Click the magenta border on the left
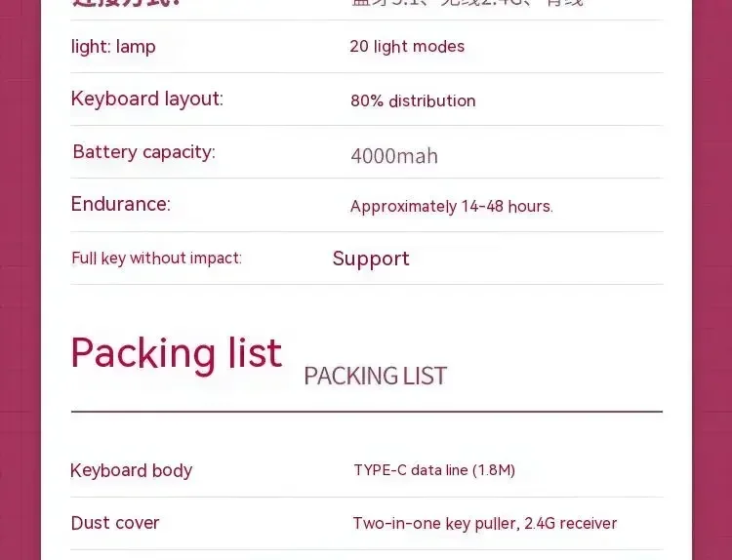Image resolution: width=732 pixels, height=560 pixels. click(x=20, y=280)
